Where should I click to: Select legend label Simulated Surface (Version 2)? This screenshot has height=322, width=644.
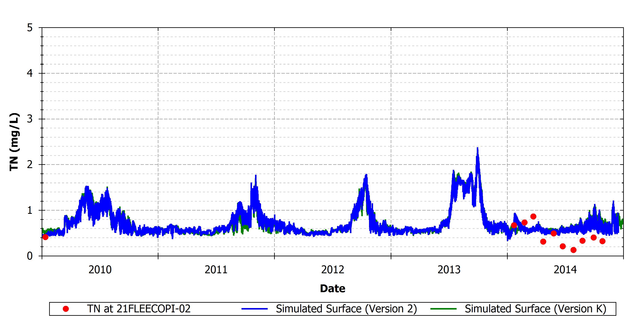(x=346, y=309)
